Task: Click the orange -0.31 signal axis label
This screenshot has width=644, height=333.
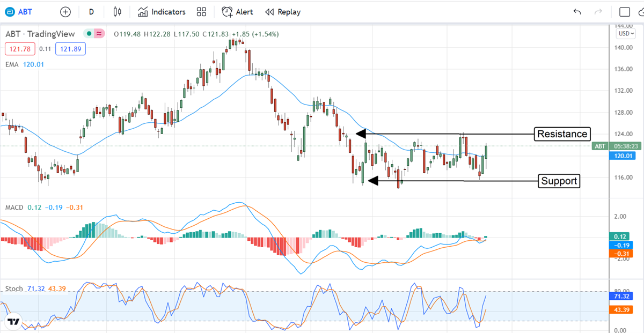Action: coord(621,254)
